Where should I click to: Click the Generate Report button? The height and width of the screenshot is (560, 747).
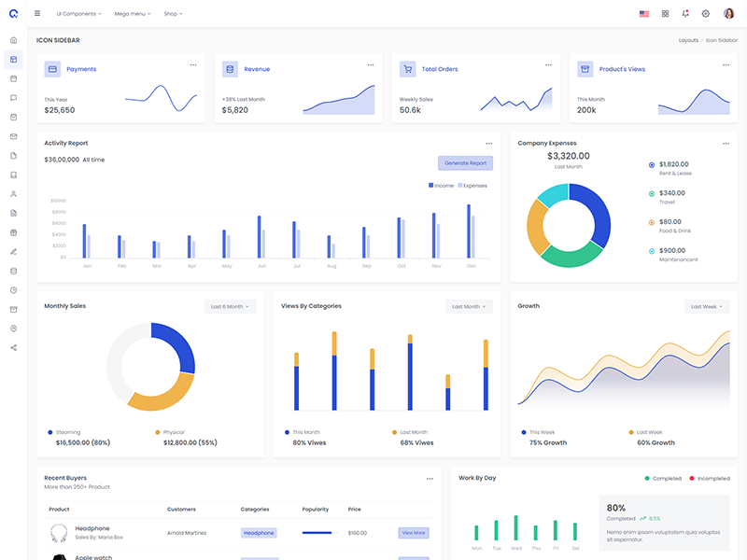(465, 163)
